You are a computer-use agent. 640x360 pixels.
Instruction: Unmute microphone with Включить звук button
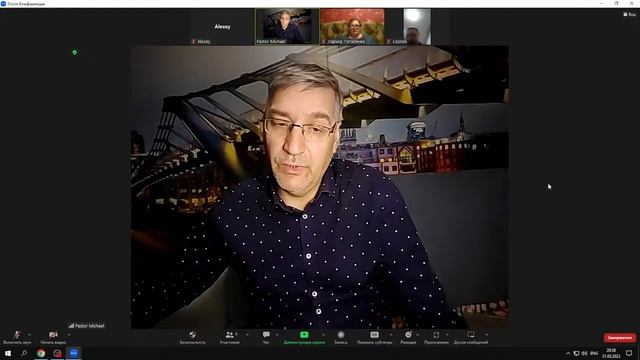(17, 338)
